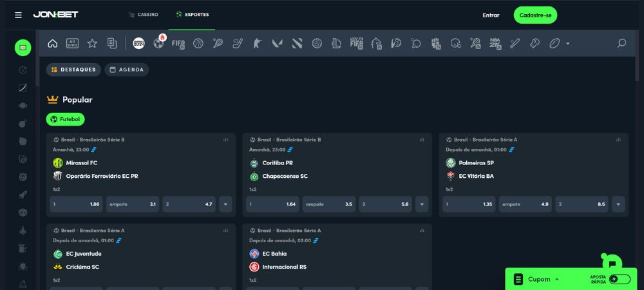Switch to the Cassino tab

click(x=143, y=14)
